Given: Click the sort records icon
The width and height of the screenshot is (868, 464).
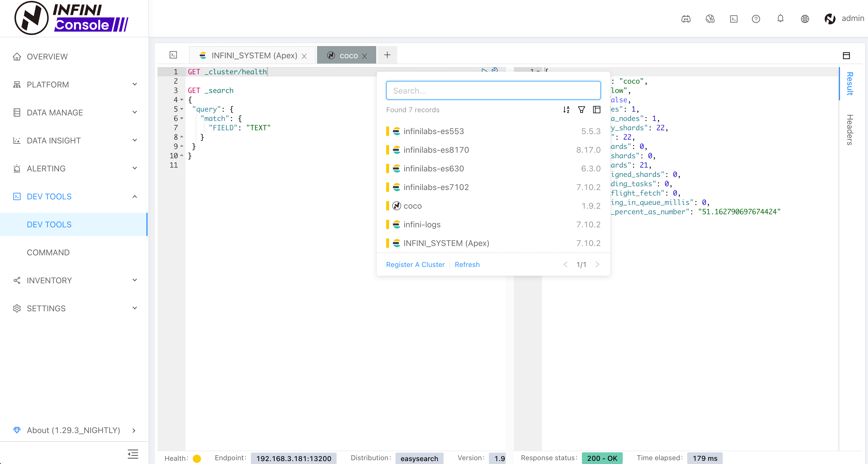Looking at the screenshot, I should pyautogui.click(x=566, y=109).
